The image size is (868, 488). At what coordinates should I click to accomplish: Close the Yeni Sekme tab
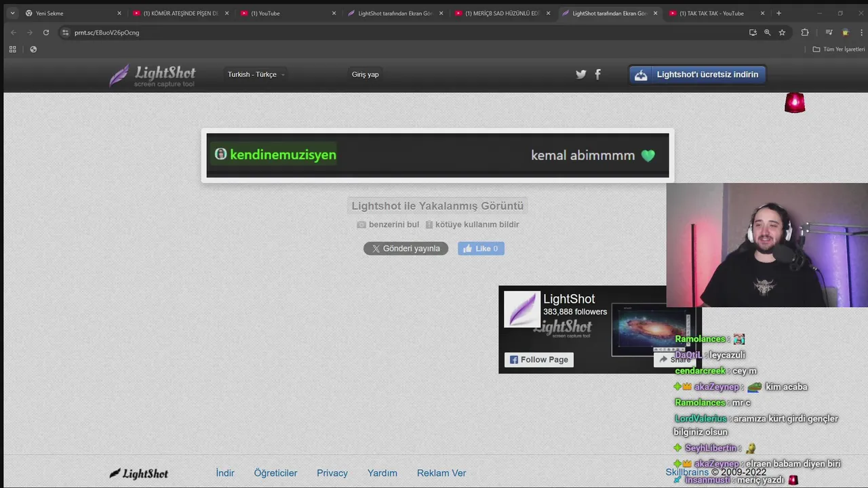119,13
